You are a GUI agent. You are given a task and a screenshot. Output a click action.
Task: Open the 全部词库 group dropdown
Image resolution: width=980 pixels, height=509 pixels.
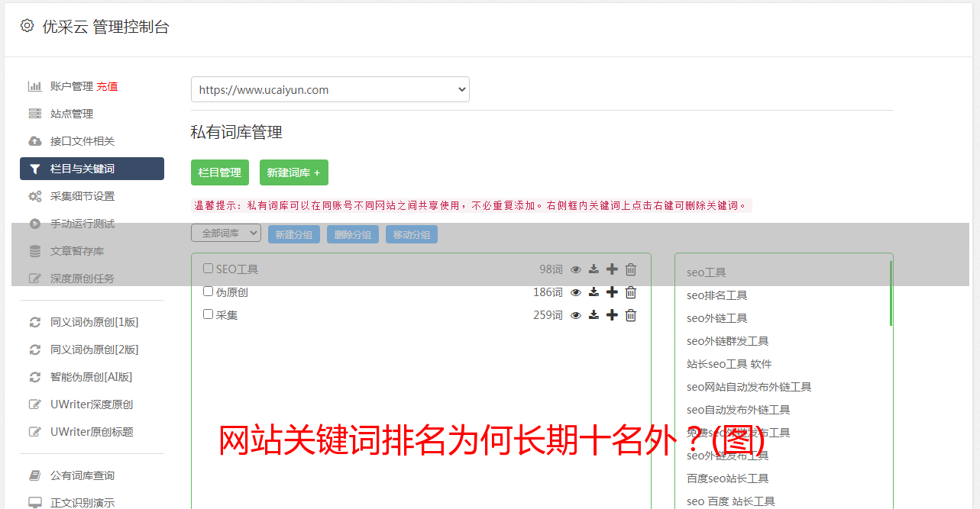click(226, 233)
